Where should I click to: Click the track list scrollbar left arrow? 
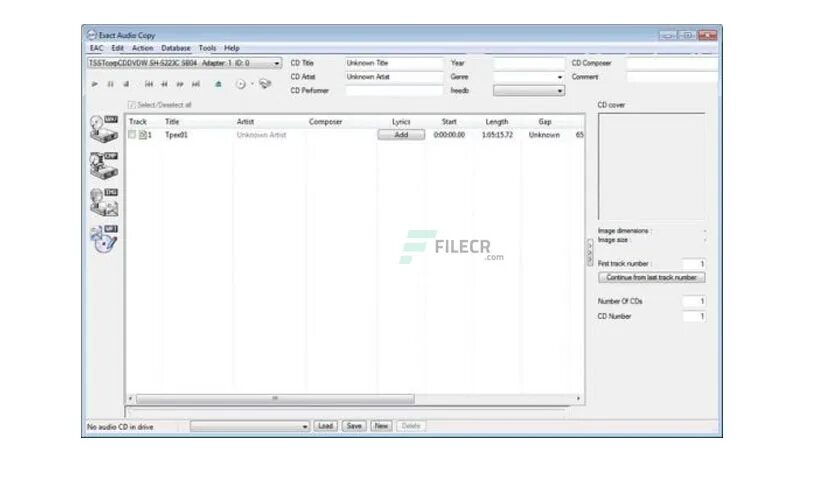tap(131, 398)
